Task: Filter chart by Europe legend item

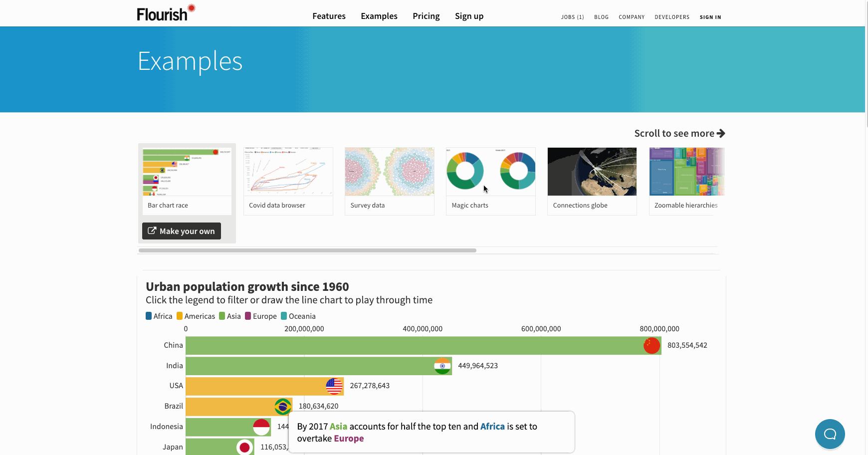Action: pyautogui.click(x=261, y=316)
